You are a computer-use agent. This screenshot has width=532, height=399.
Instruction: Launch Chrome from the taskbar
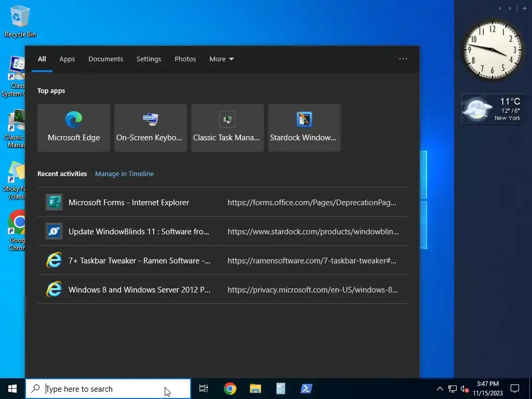(x=230, y=389)
